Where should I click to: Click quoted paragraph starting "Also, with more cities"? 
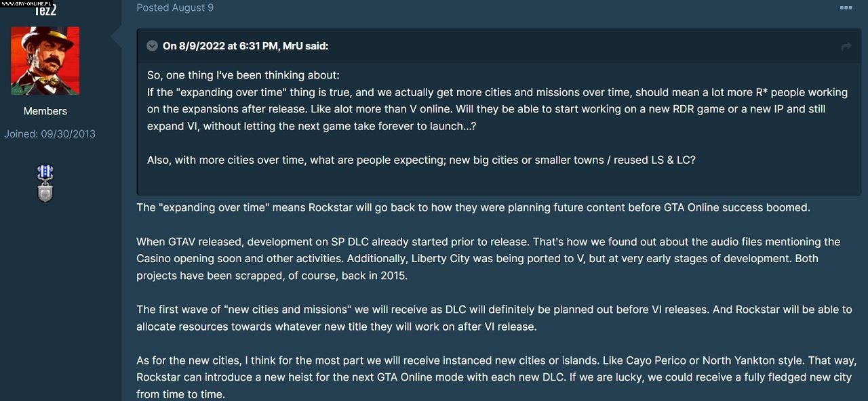coord(420,161)
